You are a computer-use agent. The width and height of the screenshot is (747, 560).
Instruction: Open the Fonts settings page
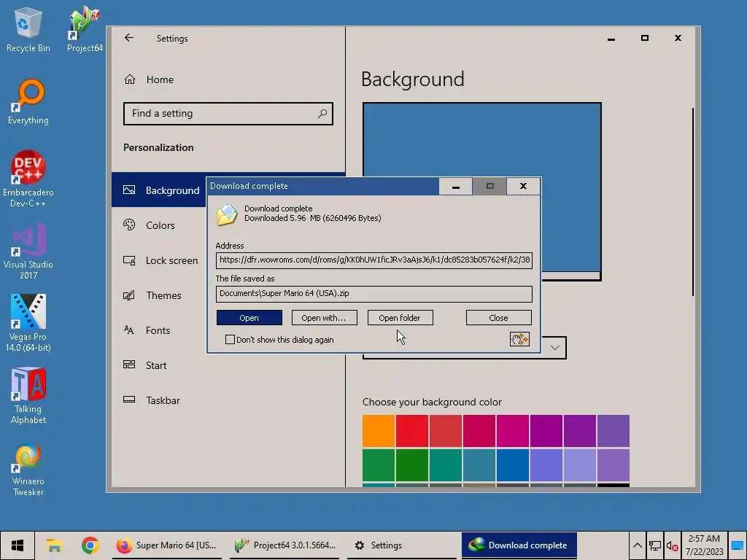tap(159, 330)
